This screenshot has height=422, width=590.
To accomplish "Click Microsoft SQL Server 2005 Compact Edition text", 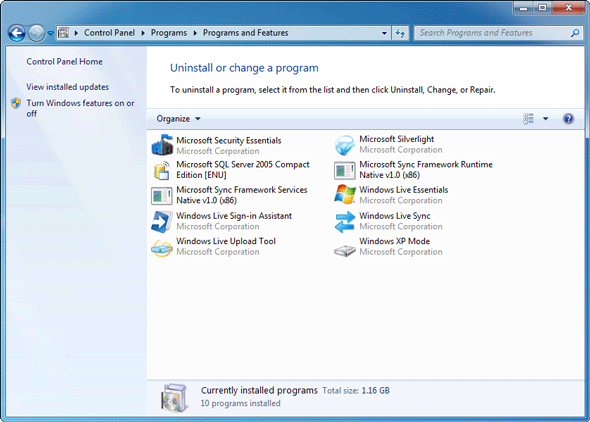I will pos(243,170).
